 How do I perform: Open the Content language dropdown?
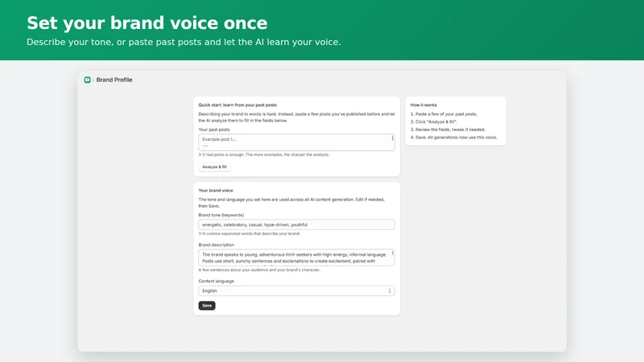click(296, 290)
